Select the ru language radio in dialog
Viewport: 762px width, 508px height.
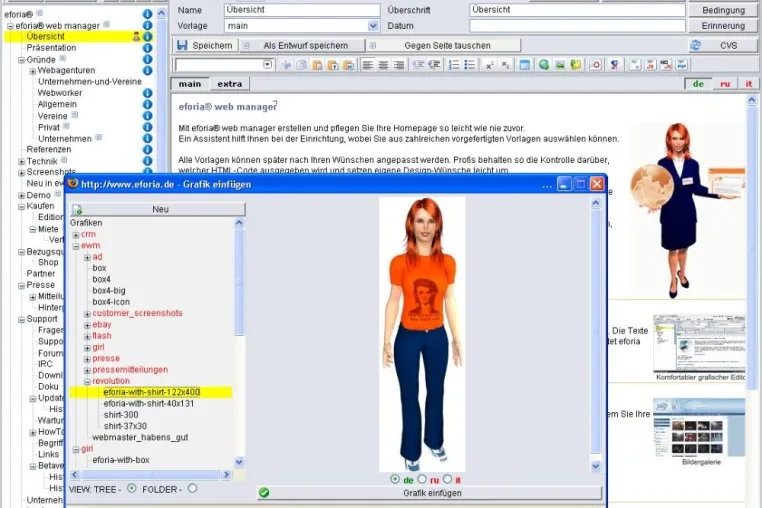pos(422,479)
